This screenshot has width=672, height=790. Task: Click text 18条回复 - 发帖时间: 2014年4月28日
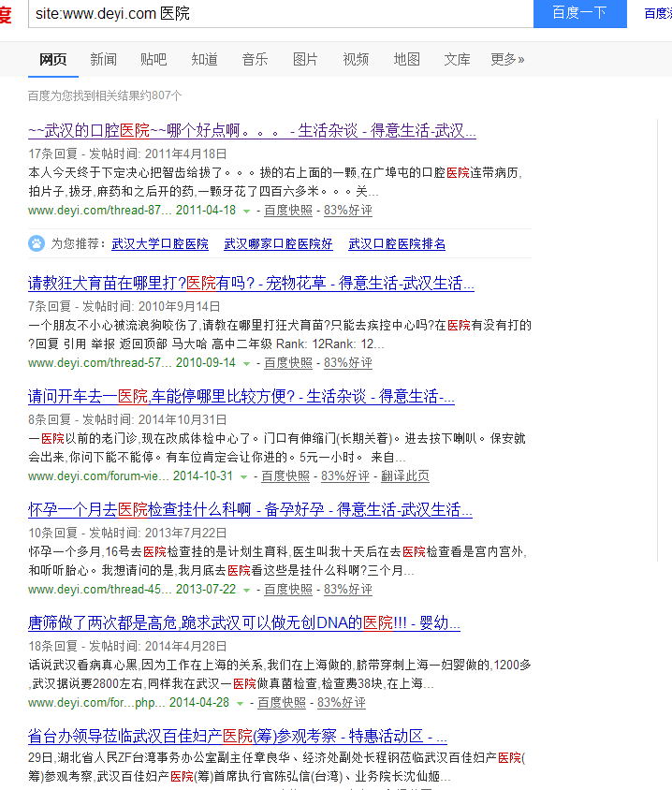coord(127,647)
